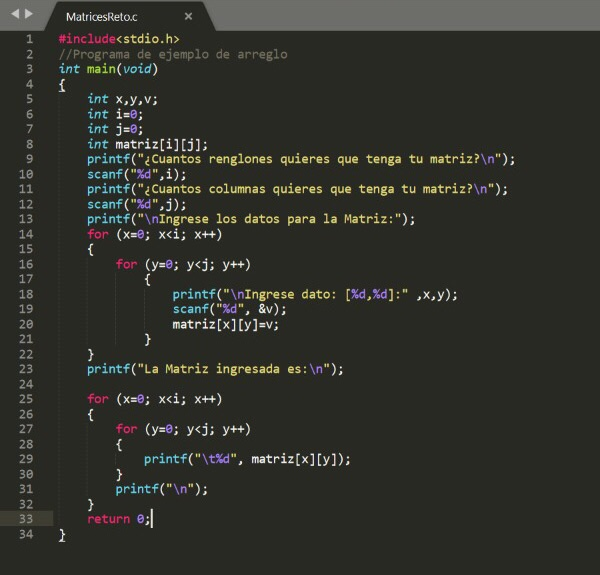
Task: Click the 'return 0;' statement
Action: (119, 519)
